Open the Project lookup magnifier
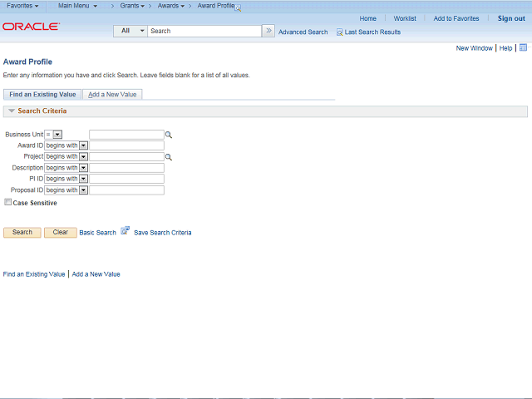Screen dimensions: 532x399 coord(168,157)
